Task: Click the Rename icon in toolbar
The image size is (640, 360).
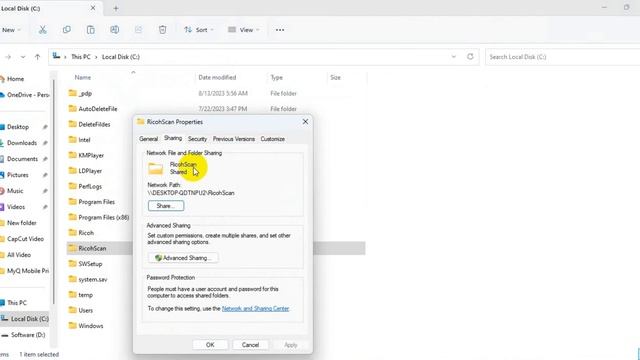Action: (115, 30)
